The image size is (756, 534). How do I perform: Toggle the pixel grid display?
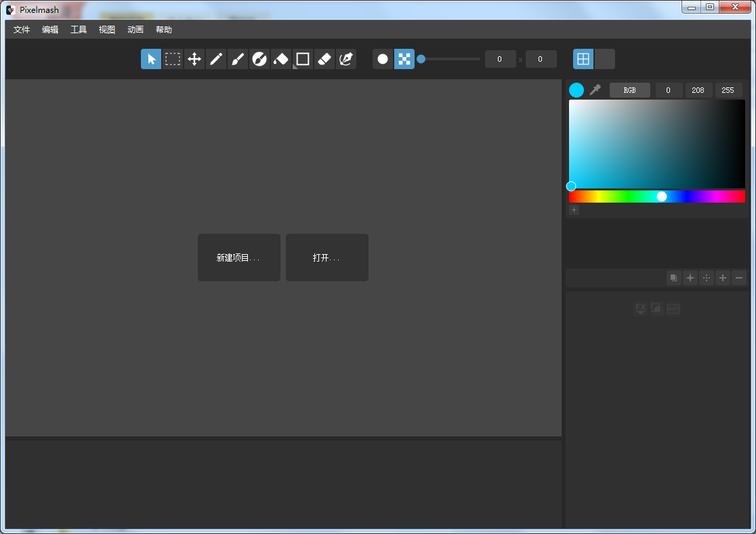point(583,59)
